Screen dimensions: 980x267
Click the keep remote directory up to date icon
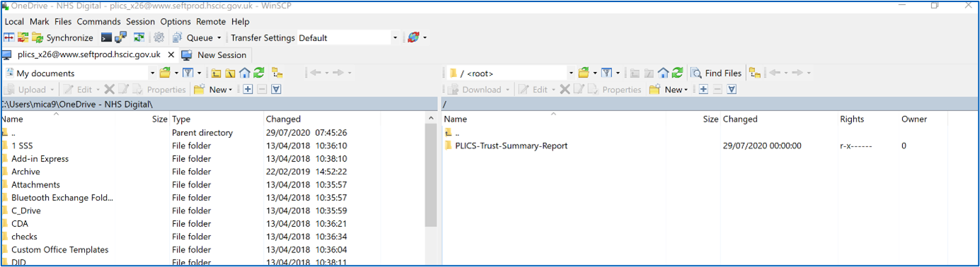click(x=139, y=37)
